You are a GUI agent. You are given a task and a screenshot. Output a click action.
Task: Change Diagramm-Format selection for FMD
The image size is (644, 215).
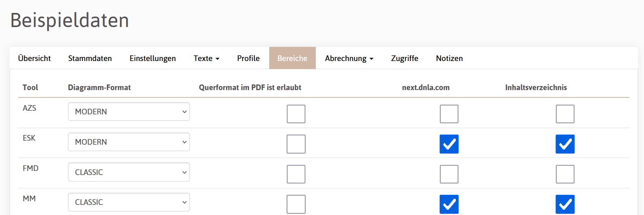click(129, 172)
